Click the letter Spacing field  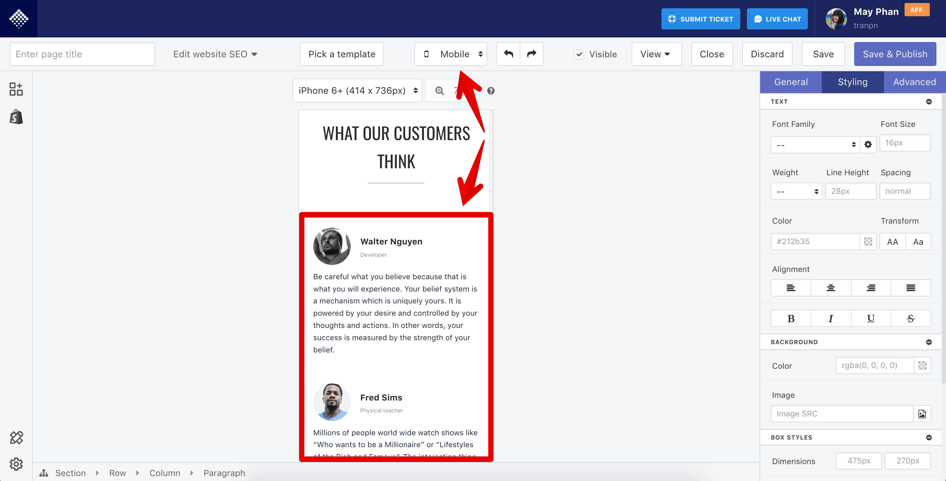tap(905, 191)
